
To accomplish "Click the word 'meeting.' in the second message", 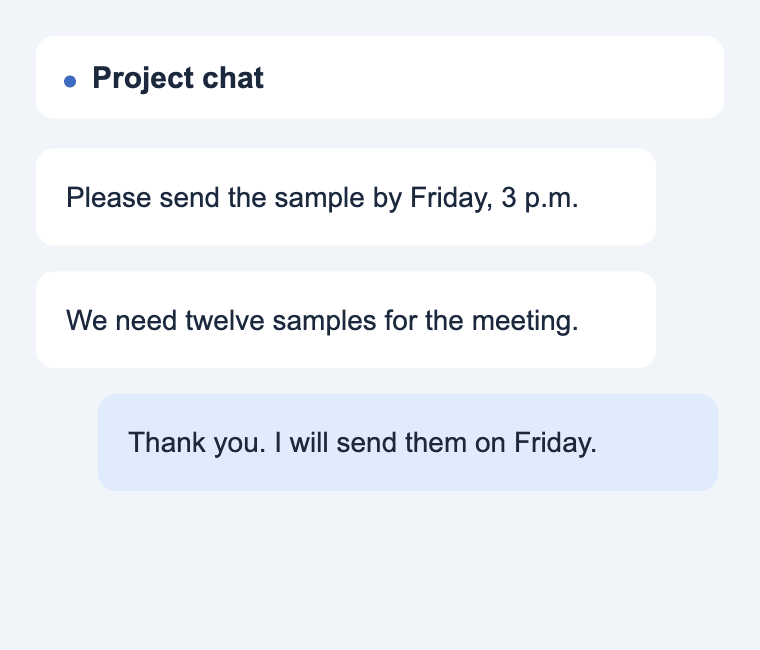I will pos(525,321).
